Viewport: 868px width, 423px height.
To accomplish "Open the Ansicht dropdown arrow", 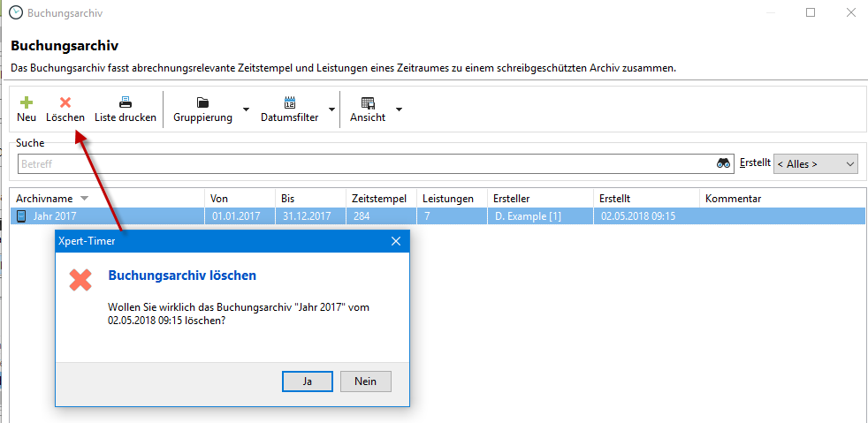I will [x=399, y=110].
